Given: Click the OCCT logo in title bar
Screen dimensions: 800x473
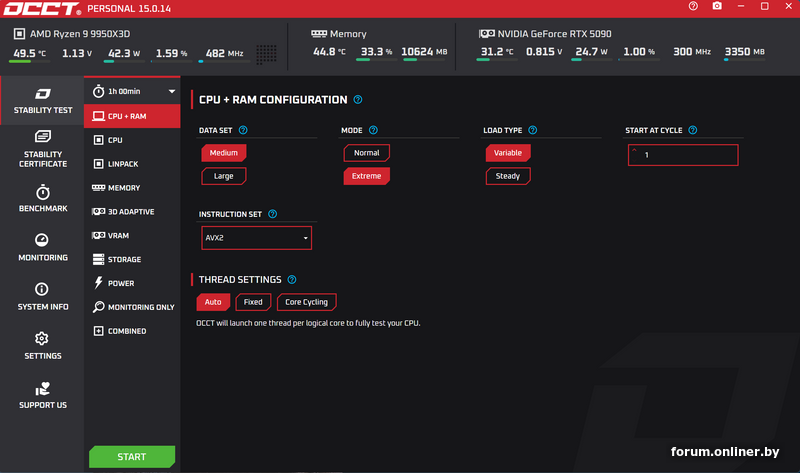Looking at the screenshot, I should (42, 9).
